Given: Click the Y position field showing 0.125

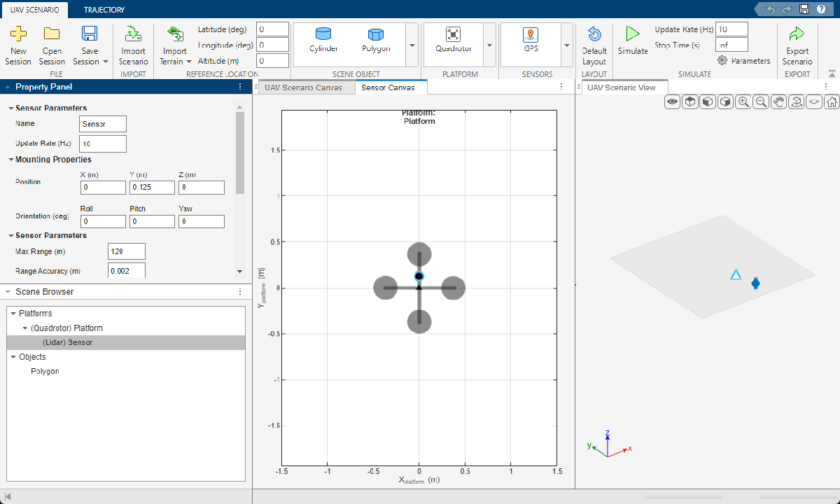Looking at the screenshot, I should point(152,188).
